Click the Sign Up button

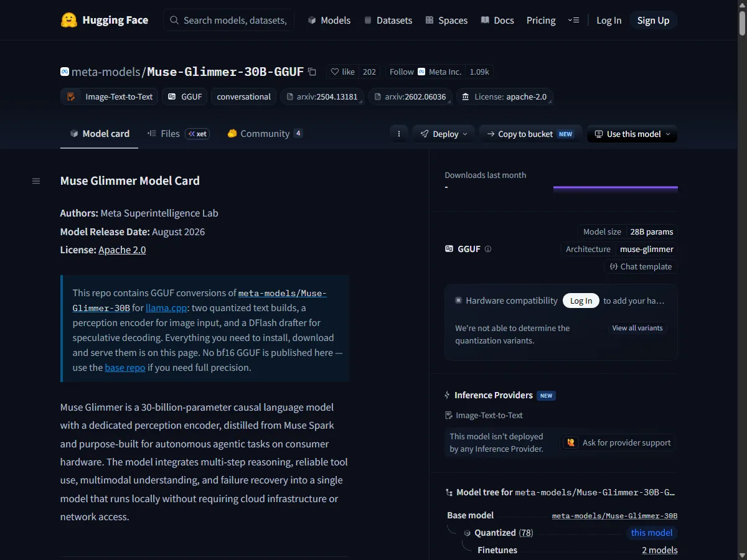(x=653, y=21)
